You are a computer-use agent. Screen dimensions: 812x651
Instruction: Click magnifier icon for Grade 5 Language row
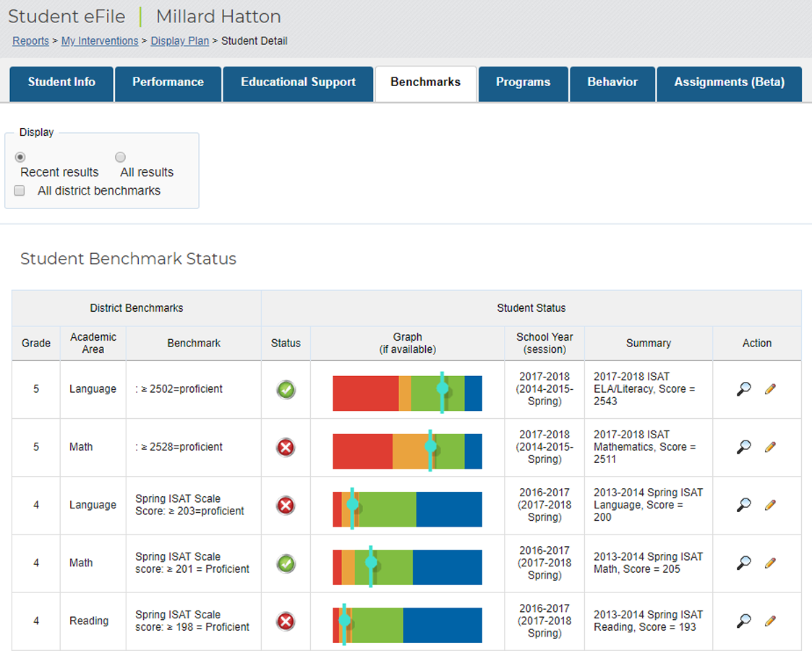tap(743, 389)
